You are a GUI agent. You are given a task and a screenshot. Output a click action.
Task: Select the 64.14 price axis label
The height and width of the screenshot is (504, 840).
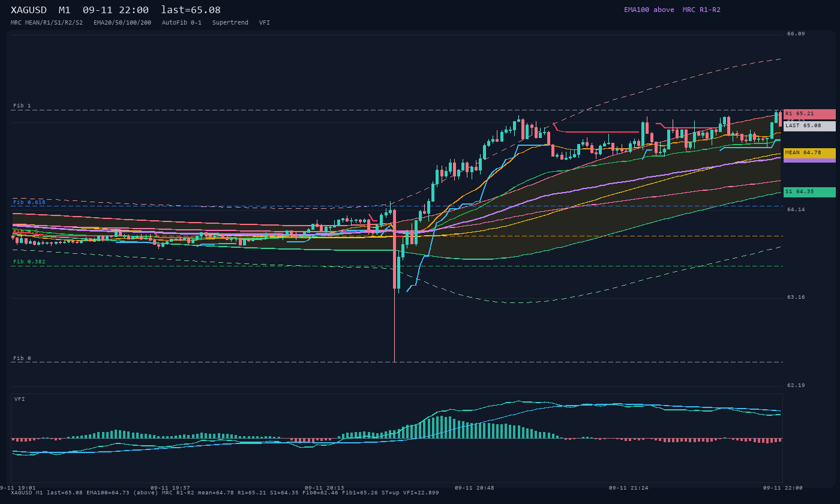pos(796,209)
